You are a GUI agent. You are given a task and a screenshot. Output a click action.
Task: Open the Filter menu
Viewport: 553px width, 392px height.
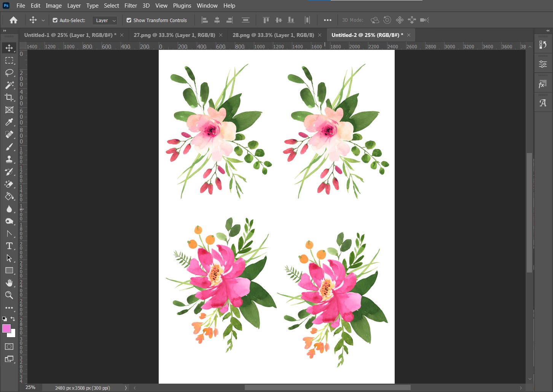131,5
